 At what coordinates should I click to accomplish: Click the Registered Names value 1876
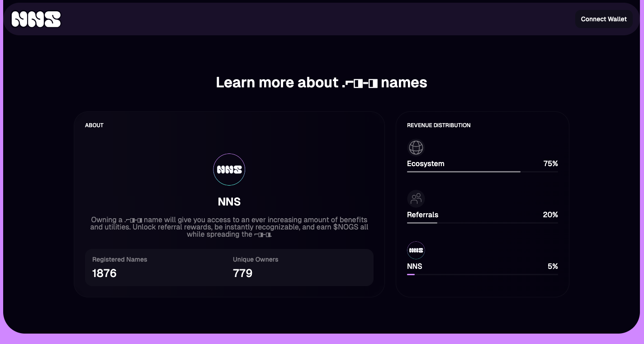pos(104,273)
